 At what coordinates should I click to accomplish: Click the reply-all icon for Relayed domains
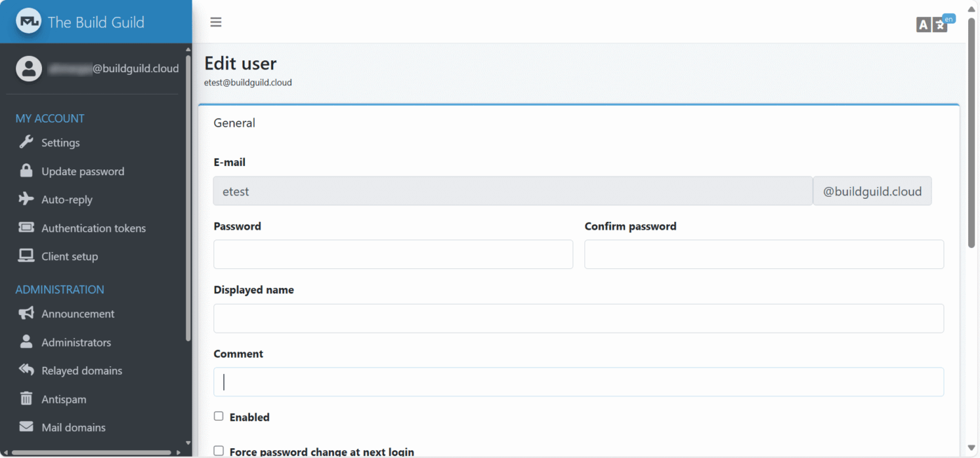click(26, 370)
